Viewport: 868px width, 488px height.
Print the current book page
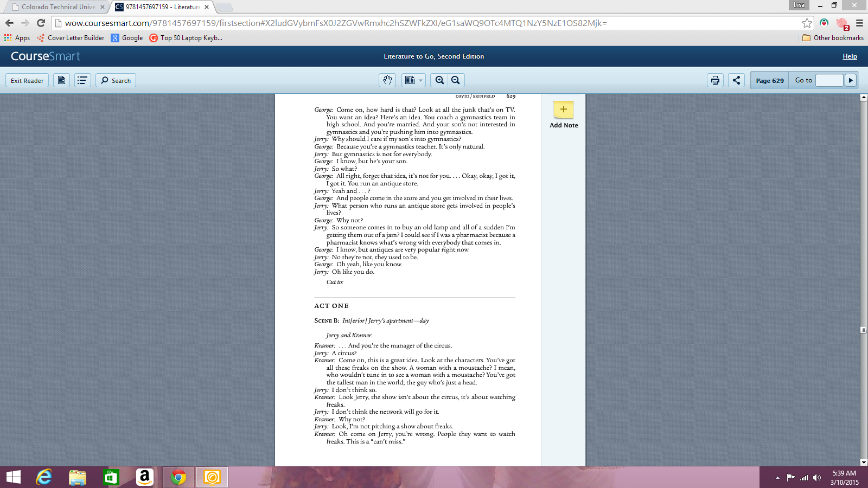[x=715, y=80]
